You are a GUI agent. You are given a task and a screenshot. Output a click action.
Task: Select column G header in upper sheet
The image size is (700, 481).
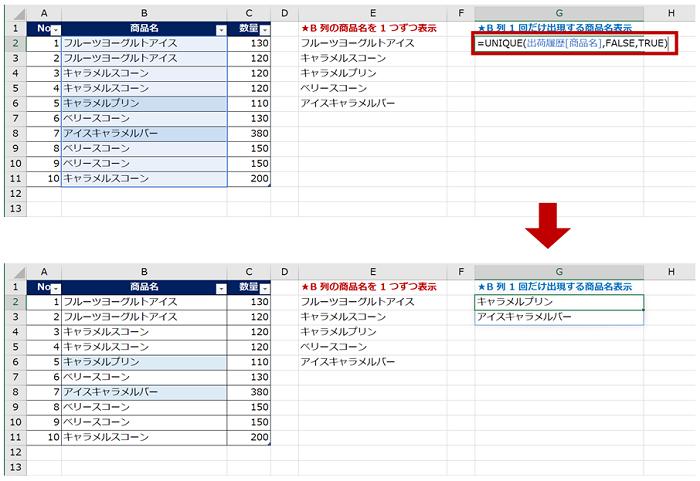pos(559,13)
